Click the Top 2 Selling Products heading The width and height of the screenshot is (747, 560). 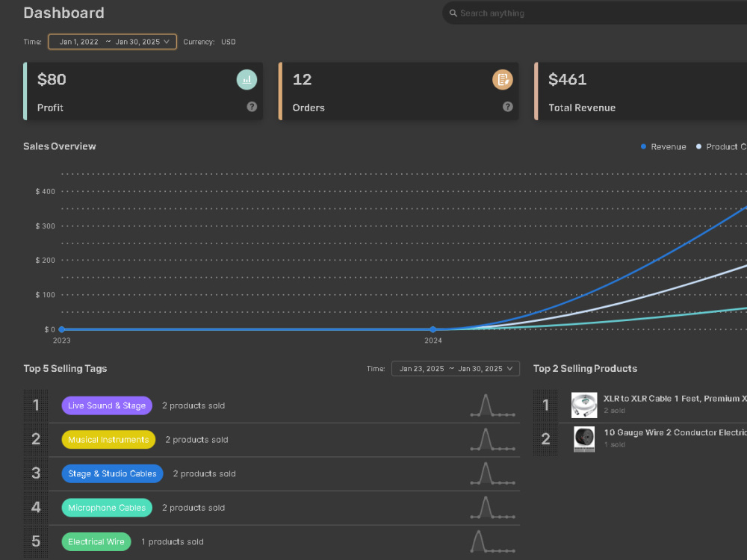pos(585,369)
